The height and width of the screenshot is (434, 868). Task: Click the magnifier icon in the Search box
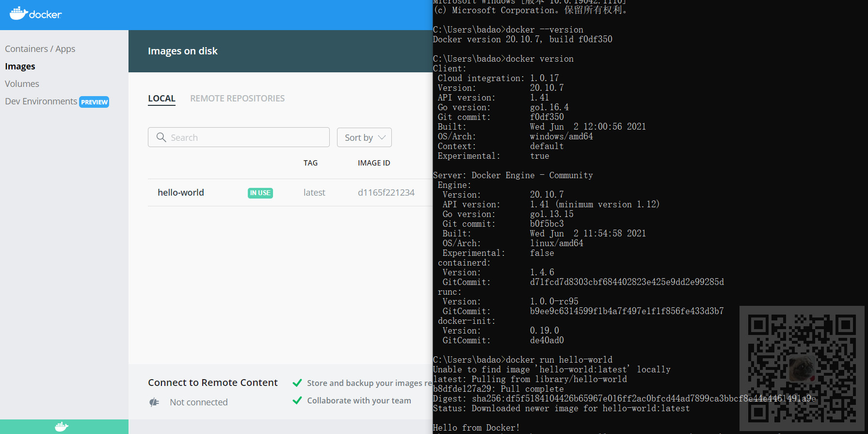(x=161, y=137)
